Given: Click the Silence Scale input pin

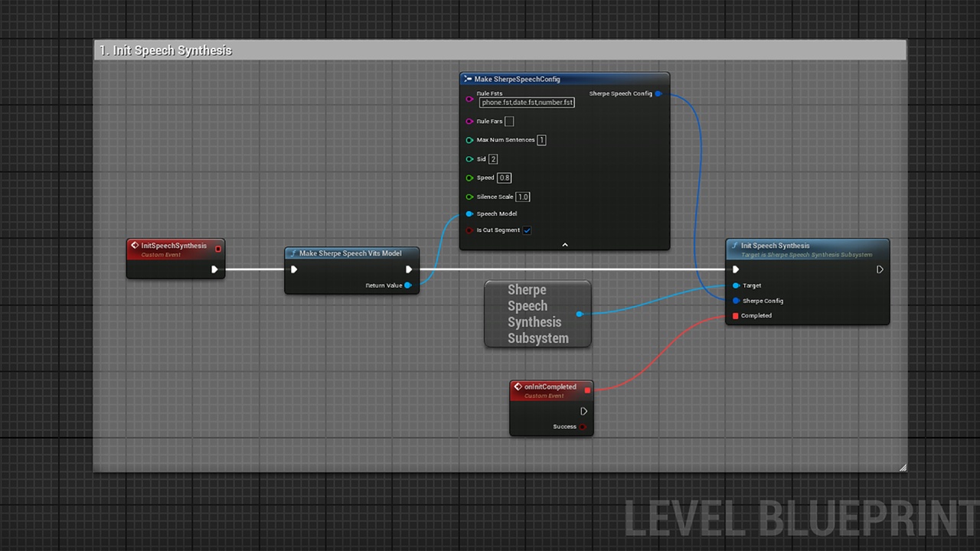Looking at the screenshot, I should 470,197.
